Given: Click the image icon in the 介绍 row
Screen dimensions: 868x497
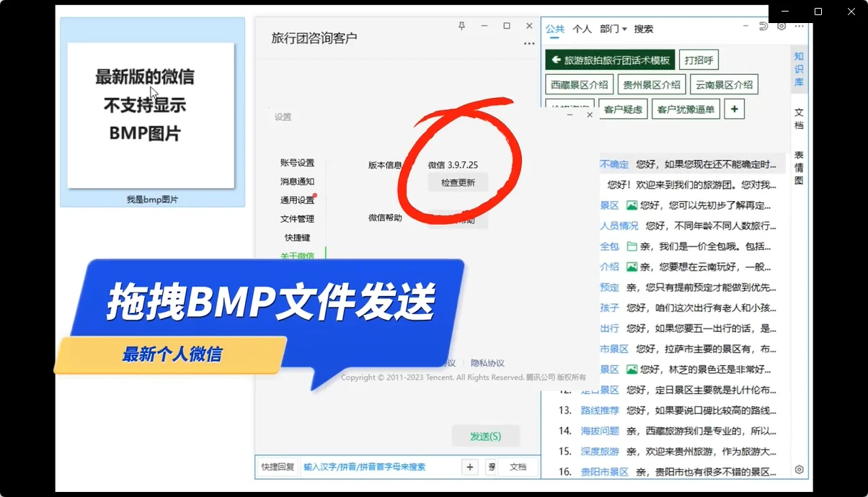Looking at the screenshot, I should click(632, 267).
